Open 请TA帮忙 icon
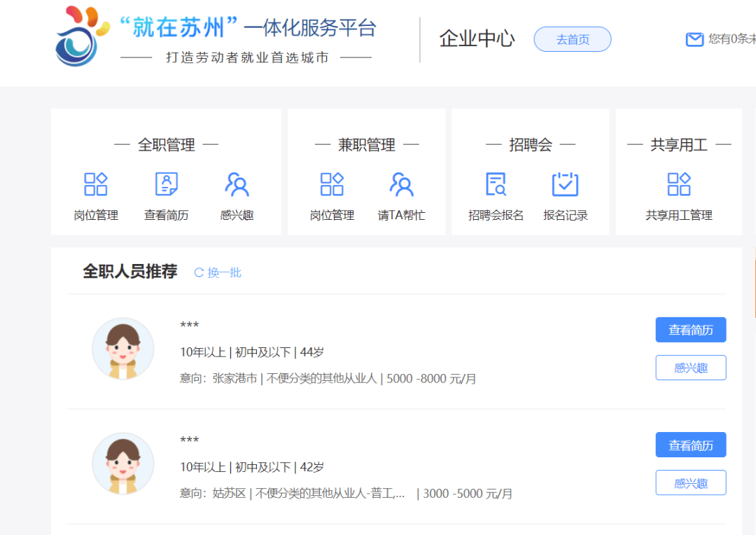The width and height of the screenshot is (756, 535). 401,184
